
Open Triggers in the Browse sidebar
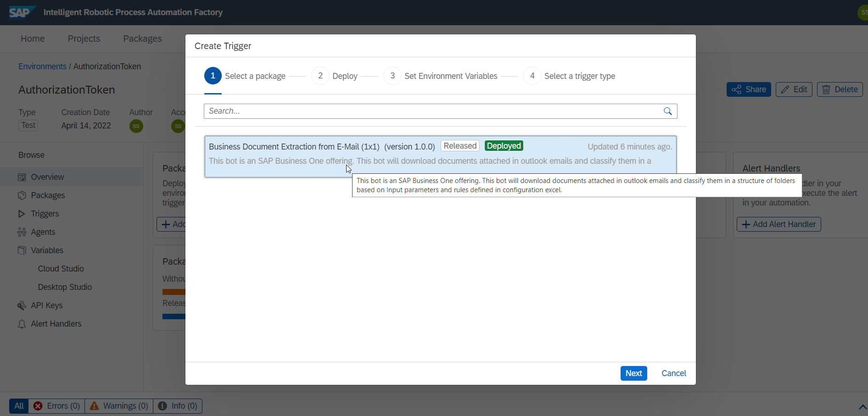72,214
